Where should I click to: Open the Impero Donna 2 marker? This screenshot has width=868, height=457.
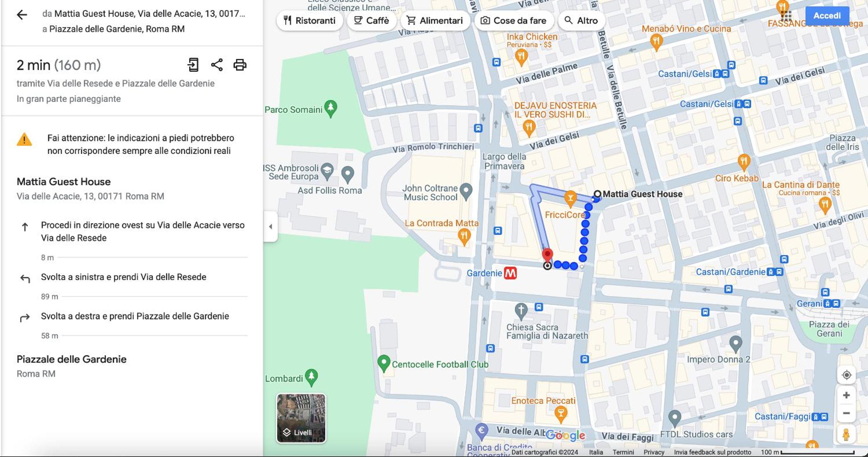[736, 344]
